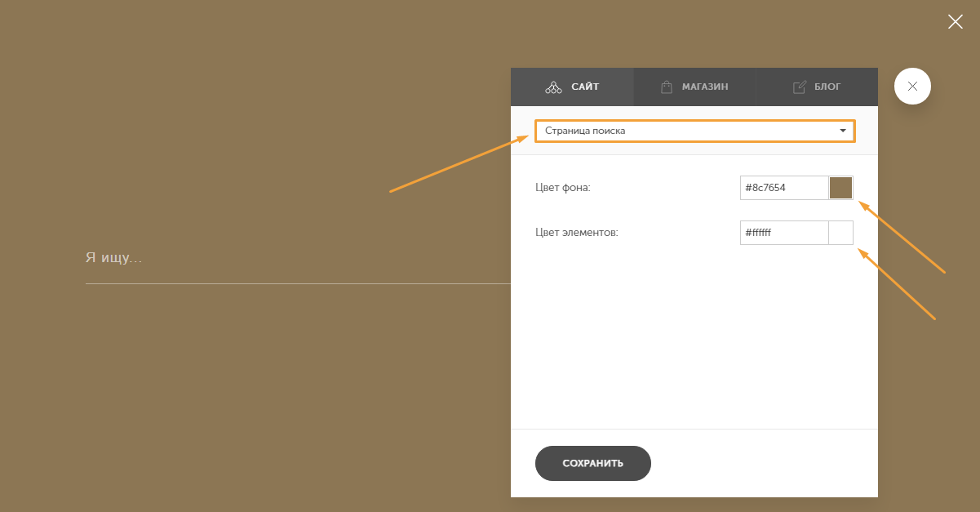Click the Я ищу... search field
This screenshot has width=980, height=512.
298,259
